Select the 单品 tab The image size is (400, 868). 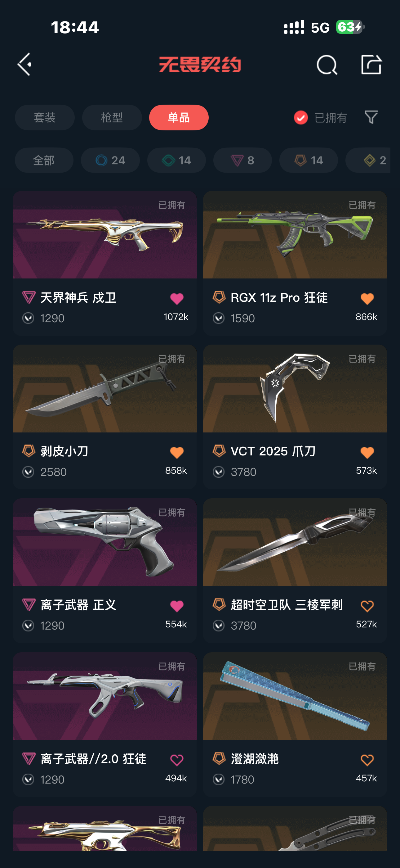[x=179, y=118]
